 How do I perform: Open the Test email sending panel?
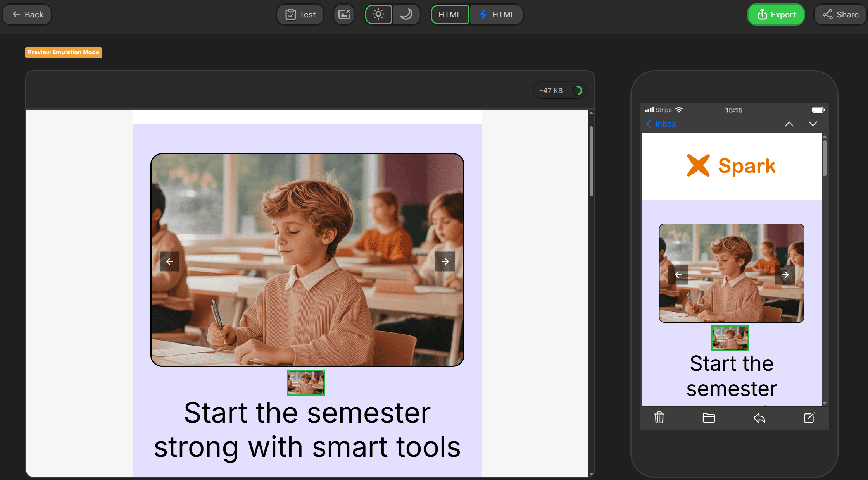pyautogui.click(x=300, y=14)
